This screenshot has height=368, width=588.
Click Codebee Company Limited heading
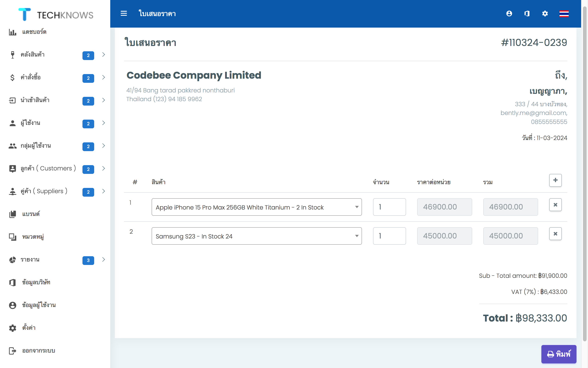click(x=194, y=75)
